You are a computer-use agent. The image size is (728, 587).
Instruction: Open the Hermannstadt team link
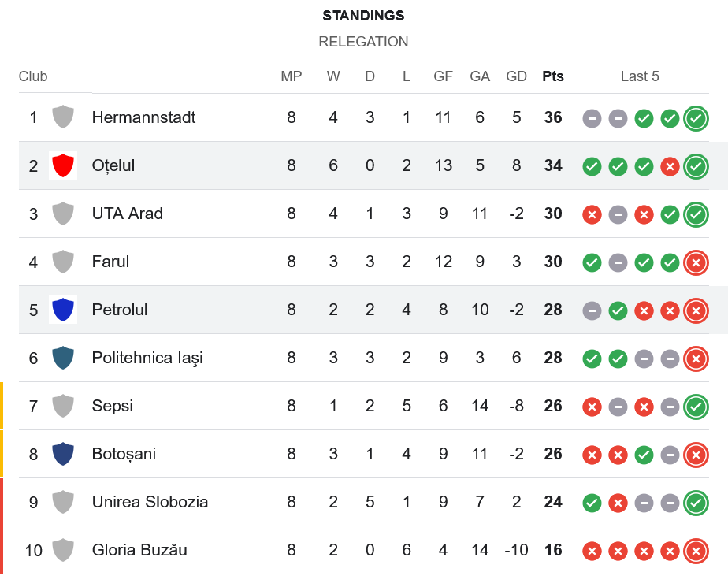[143, 117]
